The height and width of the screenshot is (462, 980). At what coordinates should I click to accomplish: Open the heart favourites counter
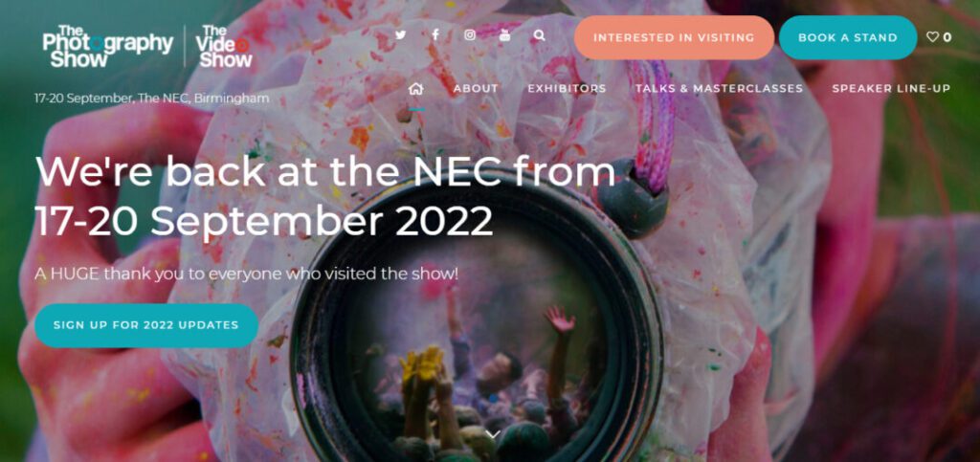click(939, 37)
